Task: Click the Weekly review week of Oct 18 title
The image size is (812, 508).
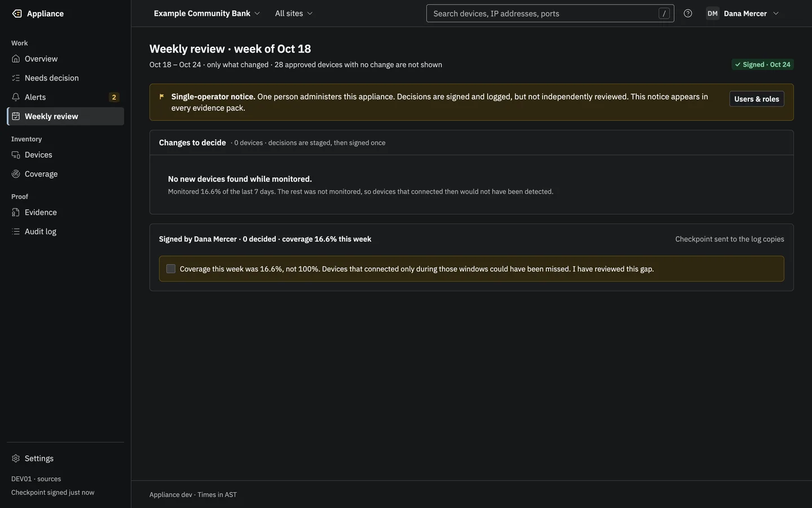Action: point(230,49)
